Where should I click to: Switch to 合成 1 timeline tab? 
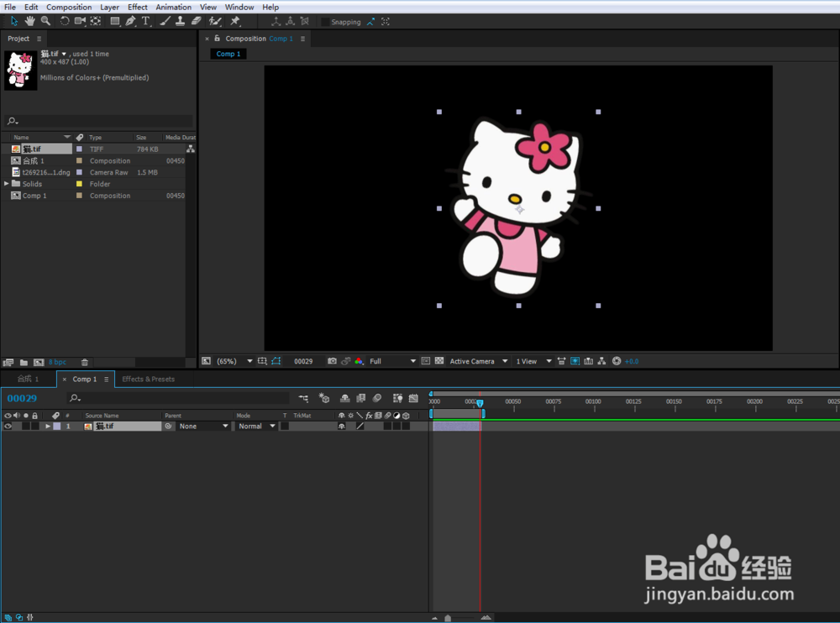coord(28,380)
